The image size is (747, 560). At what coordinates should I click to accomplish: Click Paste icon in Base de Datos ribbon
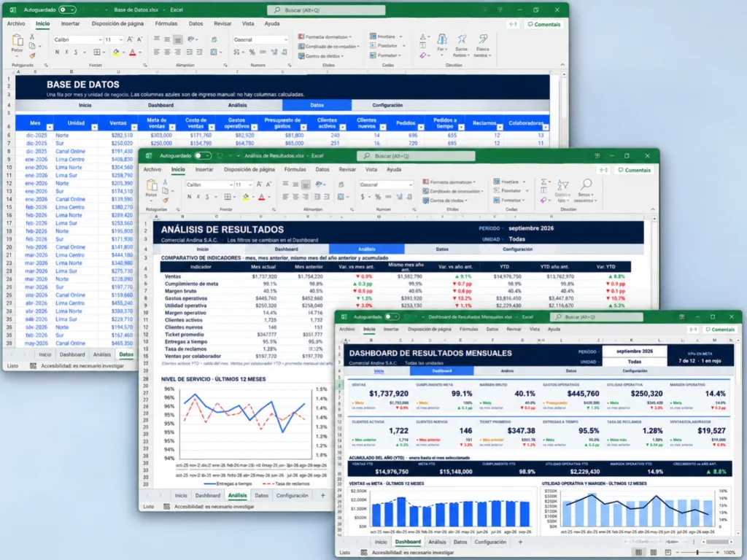point(18,40)
